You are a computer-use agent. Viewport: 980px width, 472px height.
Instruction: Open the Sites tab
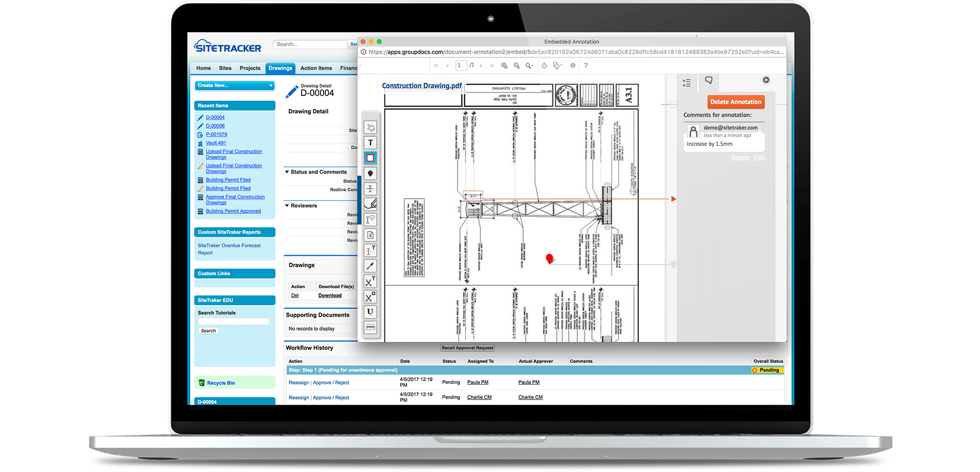(x=225, y=68)
